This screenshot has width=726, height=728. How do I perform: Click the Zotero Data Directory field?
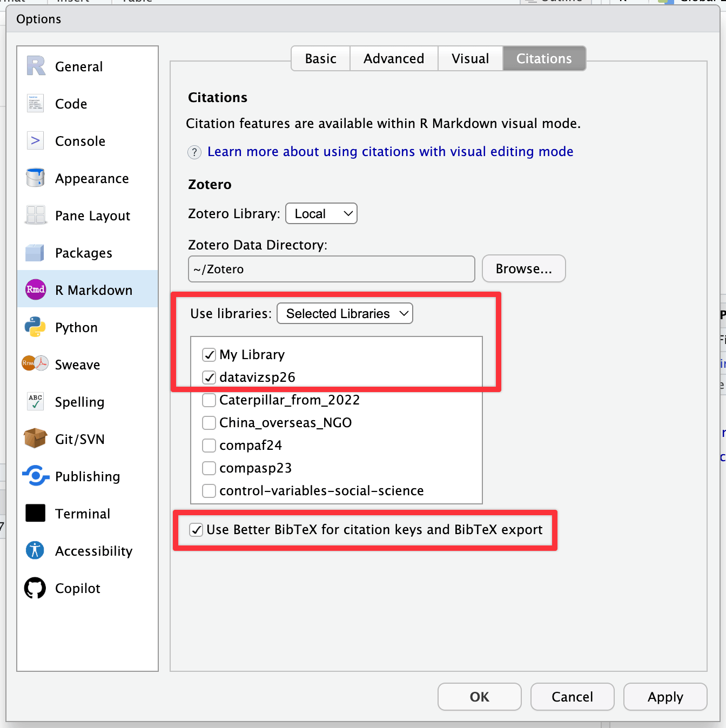coord(331,269)
